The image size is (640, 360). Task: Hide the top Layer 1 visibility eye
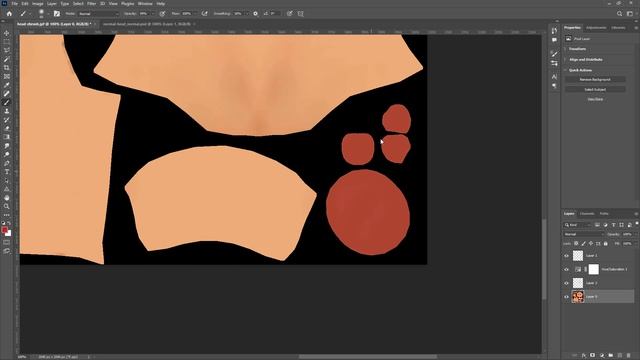click(567, 256)
